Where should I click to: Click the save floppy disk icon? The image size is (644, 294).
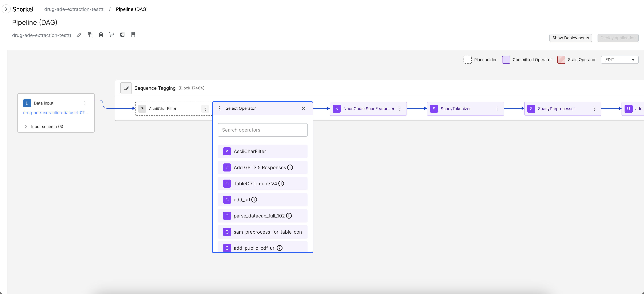coord(122,35)
